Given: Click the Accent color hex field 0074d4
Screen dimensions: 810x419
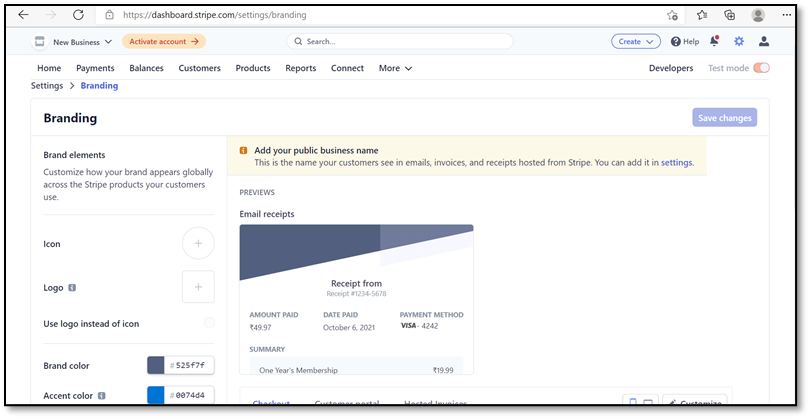Looking at the screenshot, I should (189, 395).
